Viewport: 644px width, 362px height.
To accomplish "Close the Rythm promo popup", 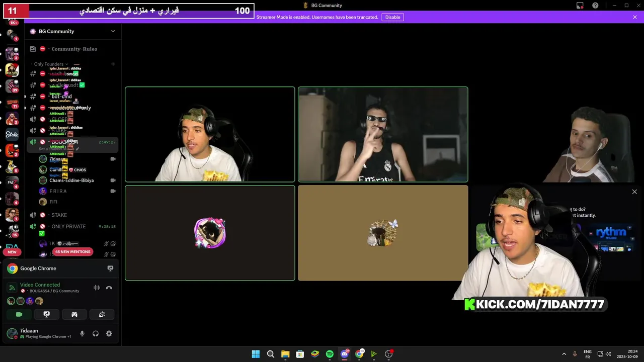I will pos(634,192).
